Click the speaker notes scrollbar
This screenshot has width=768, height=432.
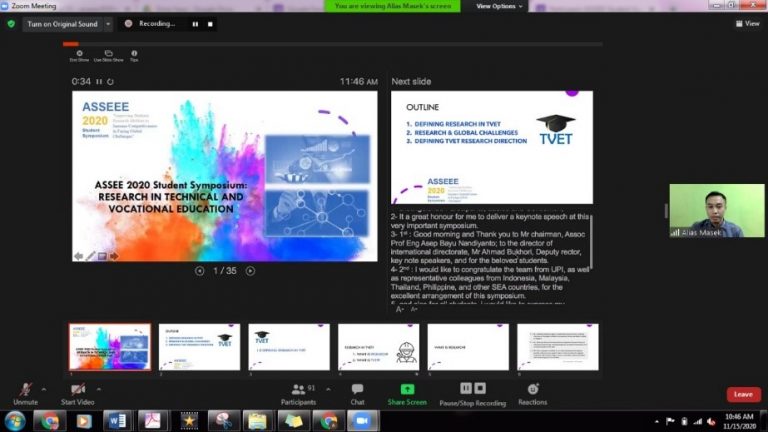pyautogui.click(x=591, y=242)
